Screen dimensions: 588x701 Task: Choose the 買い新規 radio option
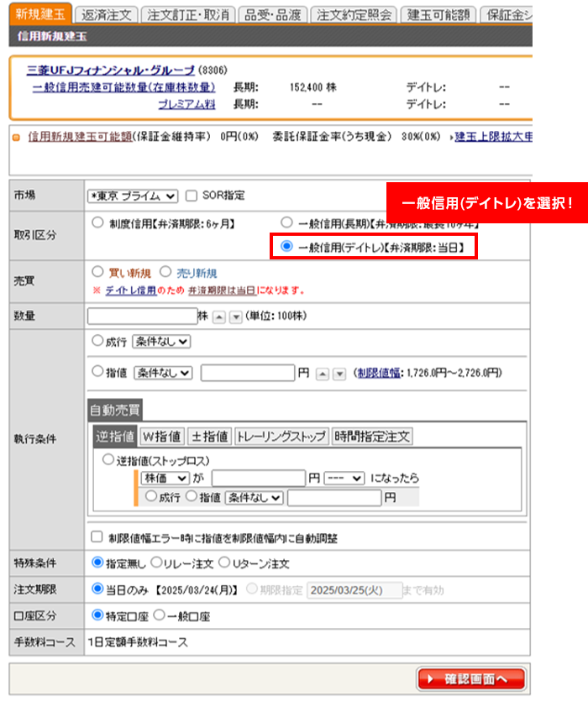coord(97,273)
